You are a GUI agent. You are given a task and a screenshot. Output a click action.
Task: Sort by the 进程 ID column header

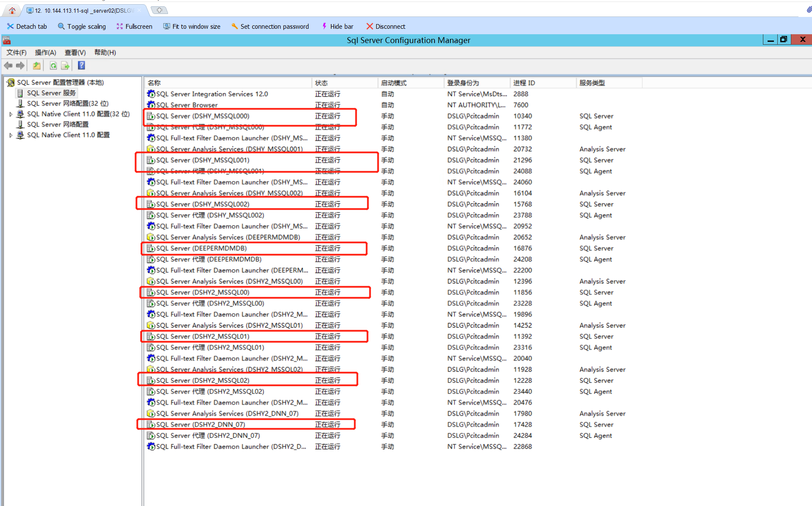pyautogui.click(x=543, y=83)
